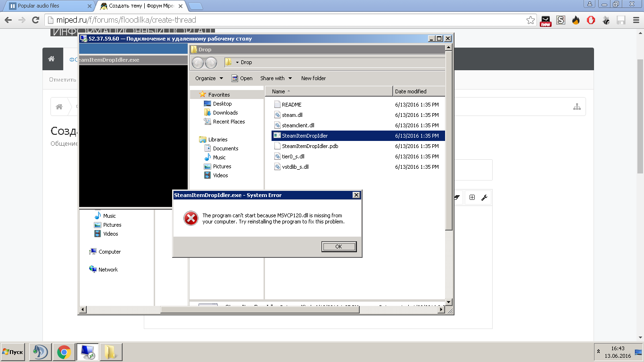
Task: Open Favorites in navigation pane
Action: [x=219, y=95]
